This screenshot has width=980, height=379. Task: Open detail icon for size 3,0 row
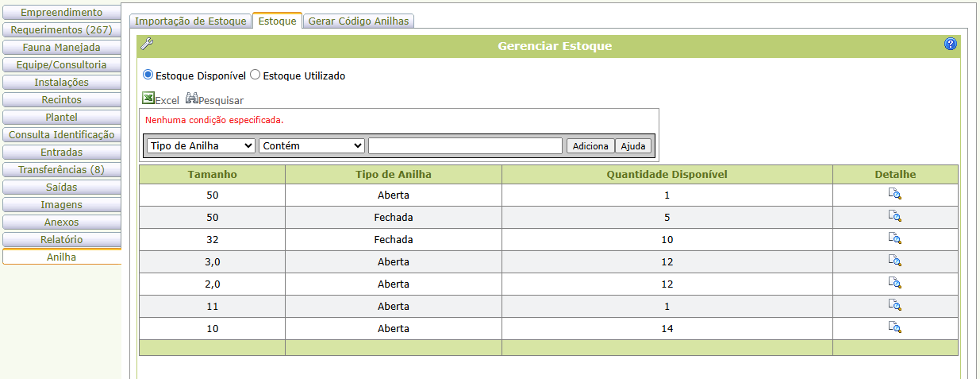[894, 261]
